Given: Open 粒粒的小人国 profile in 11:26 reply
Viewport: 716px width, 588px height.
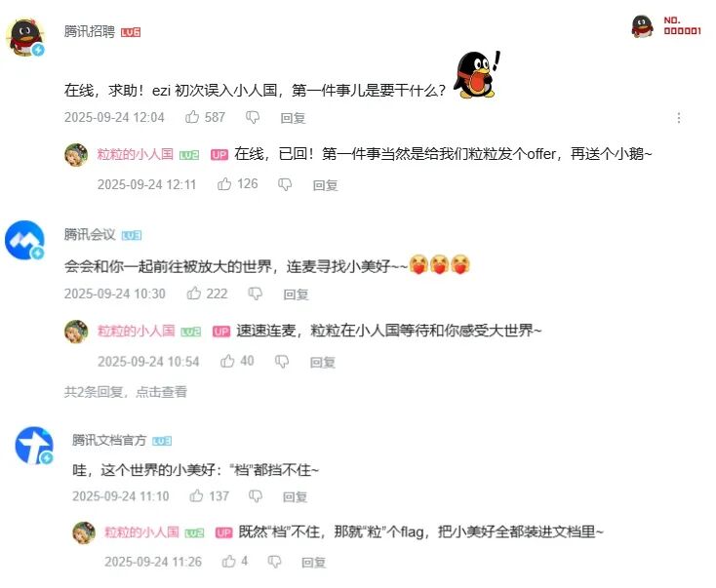Looking at the screenshot, I should pyautogui.click(x=141, y=531).
